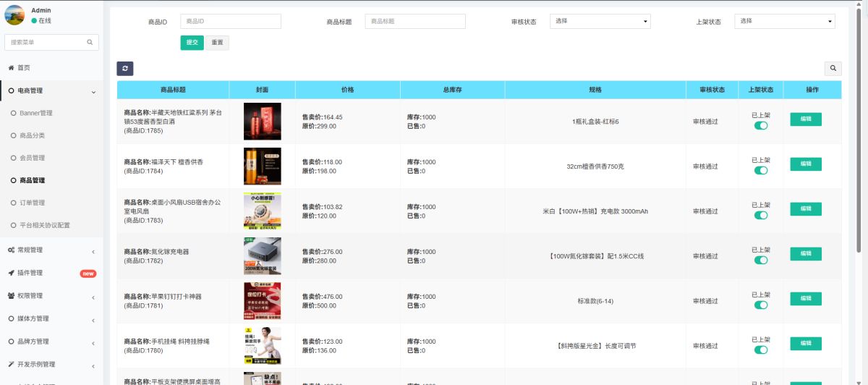Screen dimensions: 868x385
Task: Click the page vertical scrollbar
Action: [859, 130]
